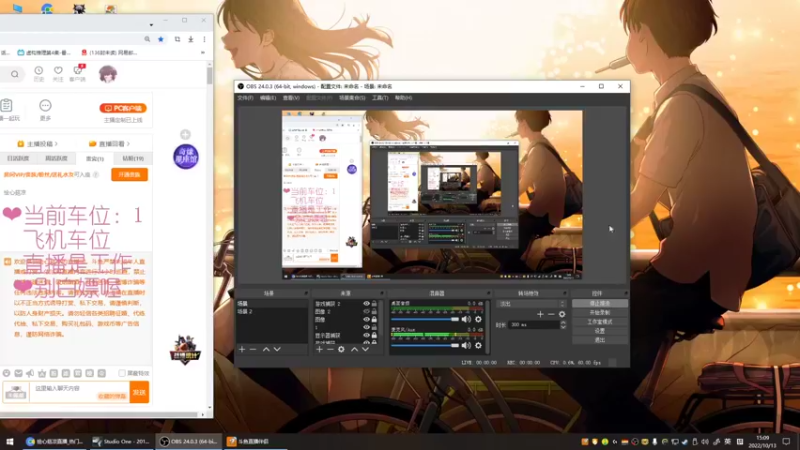Click 工作室模式 button in OBS controls
This screenshot has height=450, width=800.
599,322
